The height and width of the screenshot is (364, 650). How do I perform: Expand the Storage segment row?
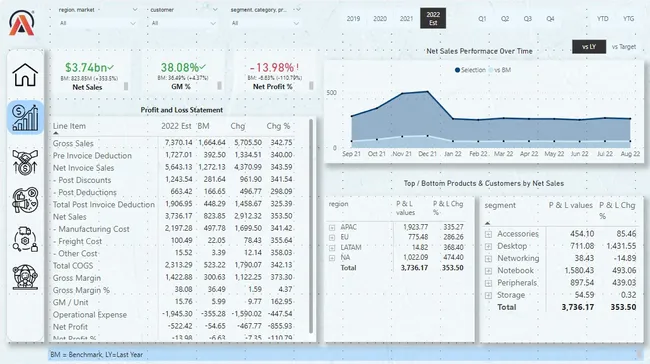tap(488, 296)
